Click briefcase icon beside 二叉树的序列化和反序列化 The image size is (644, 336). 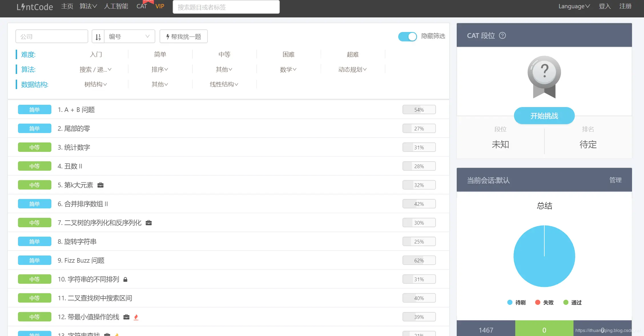148,223
